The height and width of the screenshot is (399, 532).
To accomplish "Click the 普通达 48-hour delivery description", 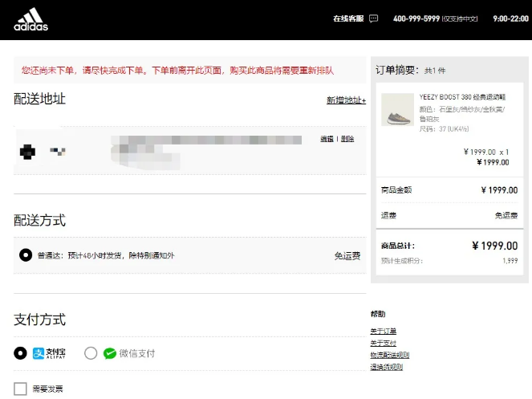I will 106,255.
